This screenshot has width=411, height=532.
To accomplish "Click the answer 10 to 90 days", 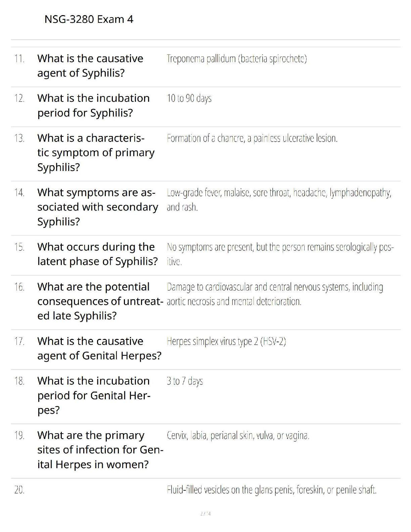I will (x=189, y=98).
